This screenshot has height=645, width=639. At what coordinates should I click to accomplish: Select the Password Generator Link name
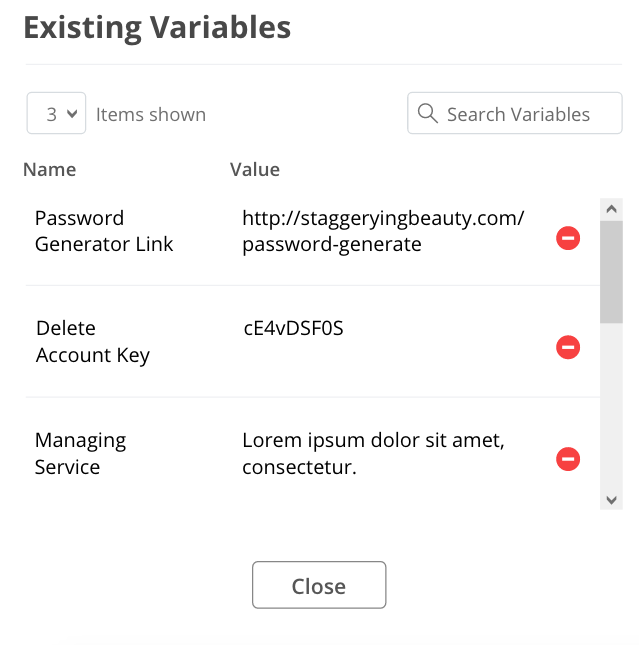point(104,231)
